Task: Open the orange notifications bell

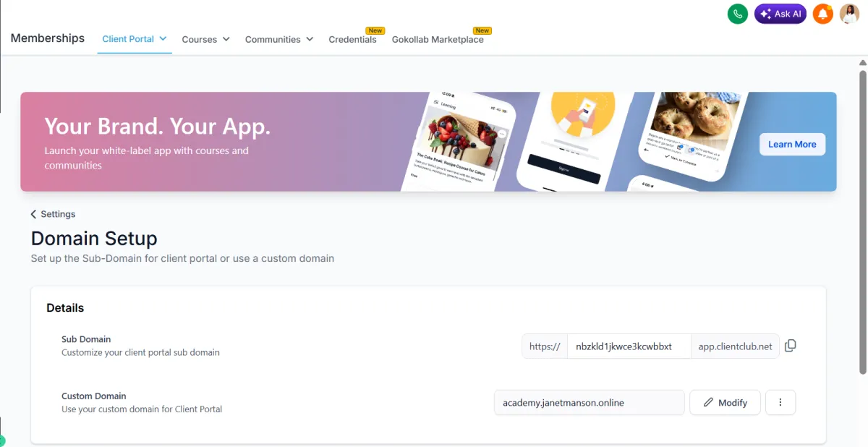Action: point(822,14)
